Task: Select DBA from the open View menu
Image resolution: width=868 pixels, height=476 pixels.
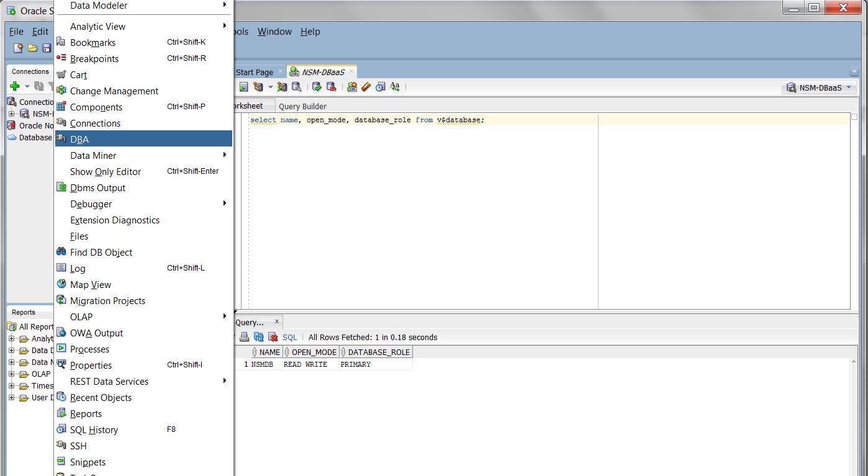Action: pos(81,139)
